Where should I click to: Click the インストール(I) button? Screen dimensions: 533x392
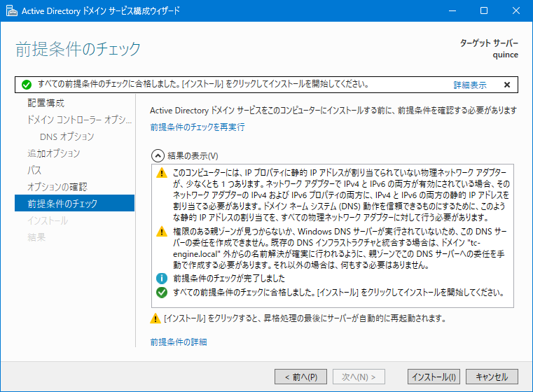tap(434, 377)
